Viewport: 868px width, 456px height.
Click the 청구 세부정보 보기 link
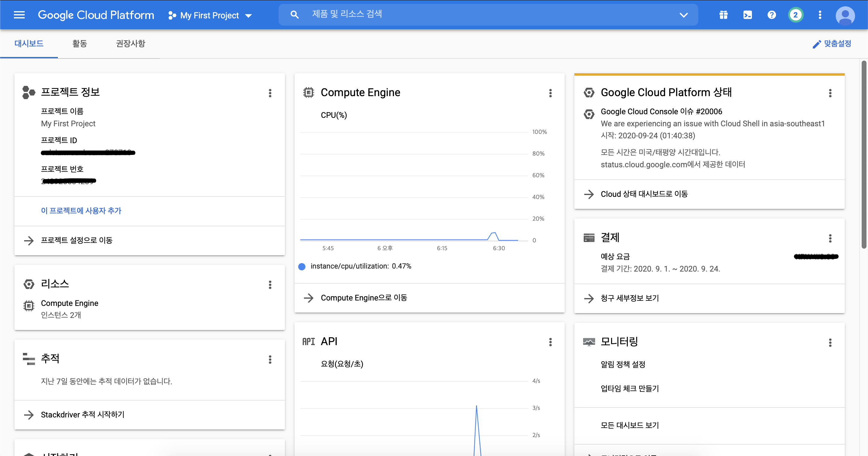pos(630,298)
